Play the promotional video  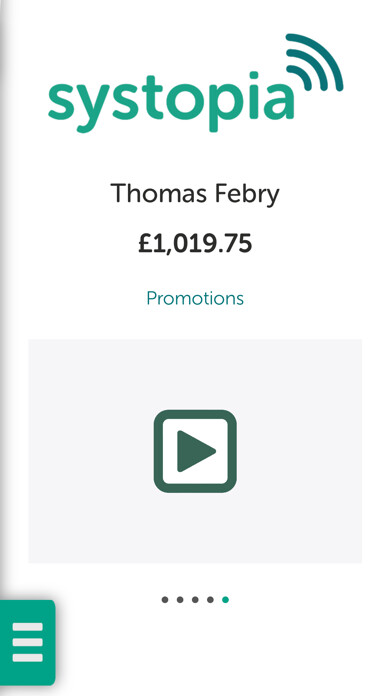click(x=195, y=451)
